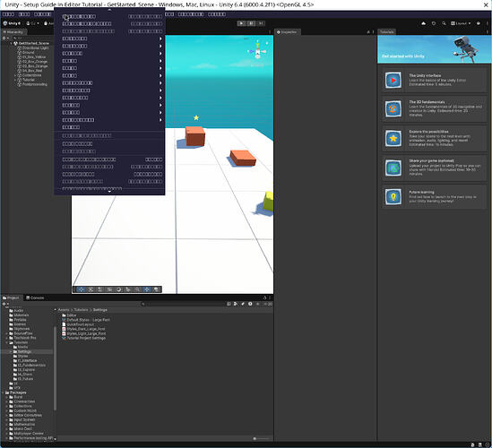Open the Layout dropdown
Image resolution: width=492 pixels, height=448 pixels.
point(461,23)
